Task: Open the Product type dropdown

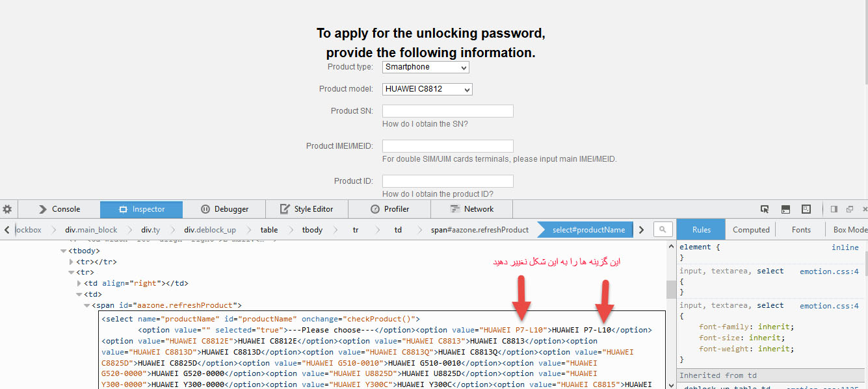Action: [x=425, y=67]
